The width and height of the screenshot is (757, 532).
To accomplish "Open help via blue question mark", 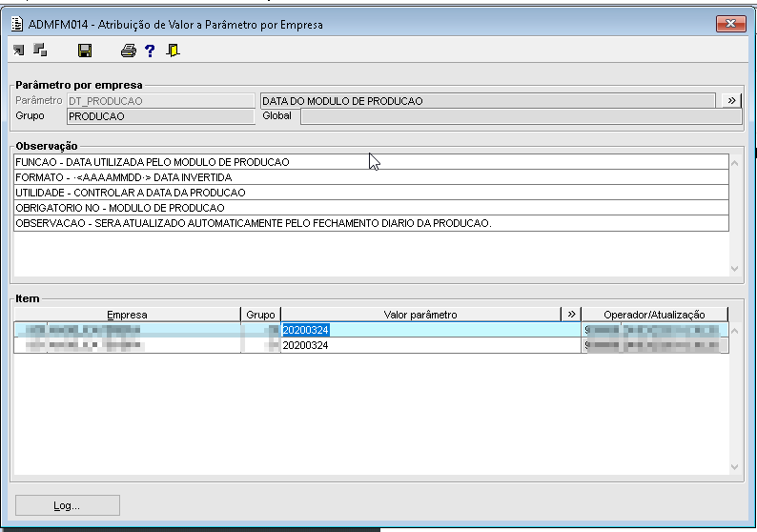I will coord(150,51).
